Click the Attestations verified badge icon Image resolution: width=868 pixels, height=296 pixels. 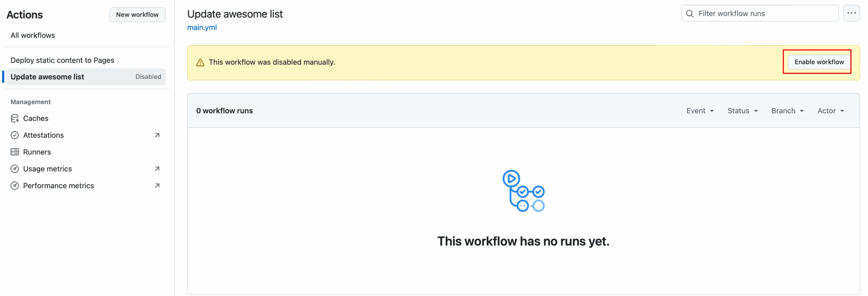15,135
